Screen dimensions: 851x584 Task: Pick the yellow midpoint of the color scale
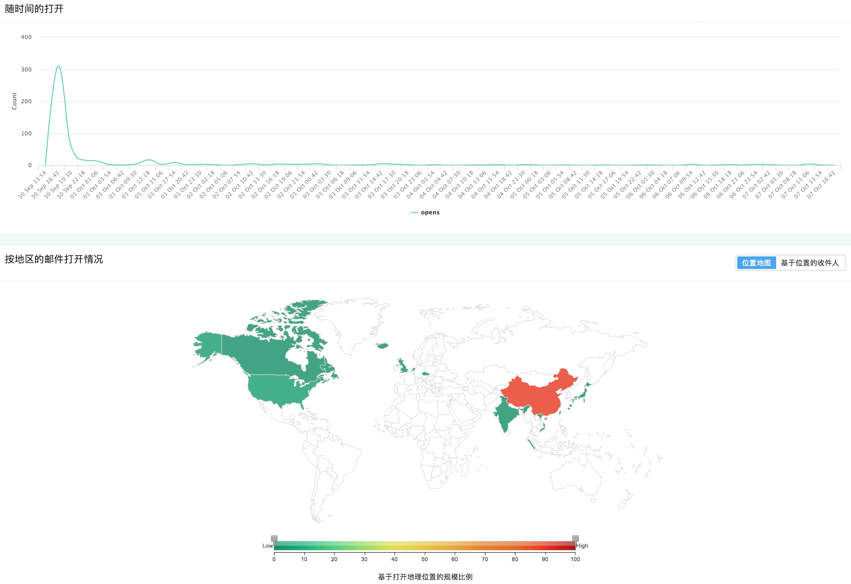425,547
